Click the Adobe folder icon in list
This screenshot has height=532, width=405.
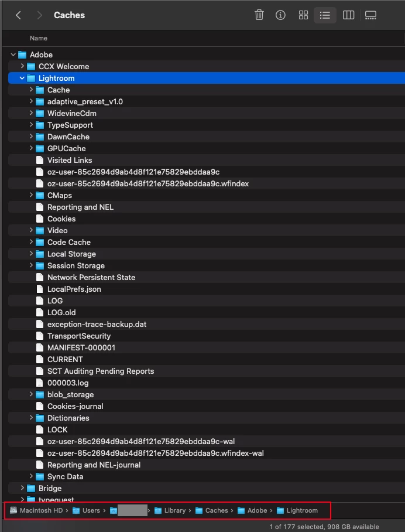point(22,54)
